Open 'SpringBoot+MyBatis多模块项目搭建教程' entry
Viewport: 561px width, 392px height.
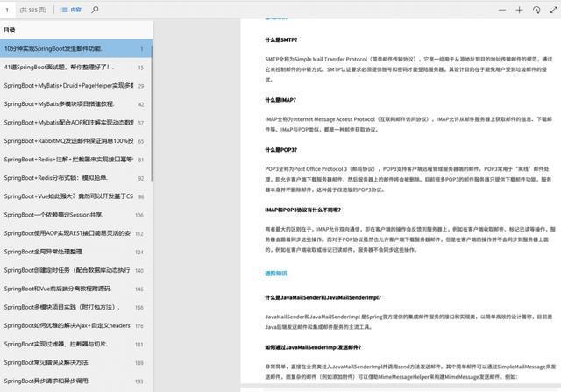pyautogui.click(x=76, y=103)
